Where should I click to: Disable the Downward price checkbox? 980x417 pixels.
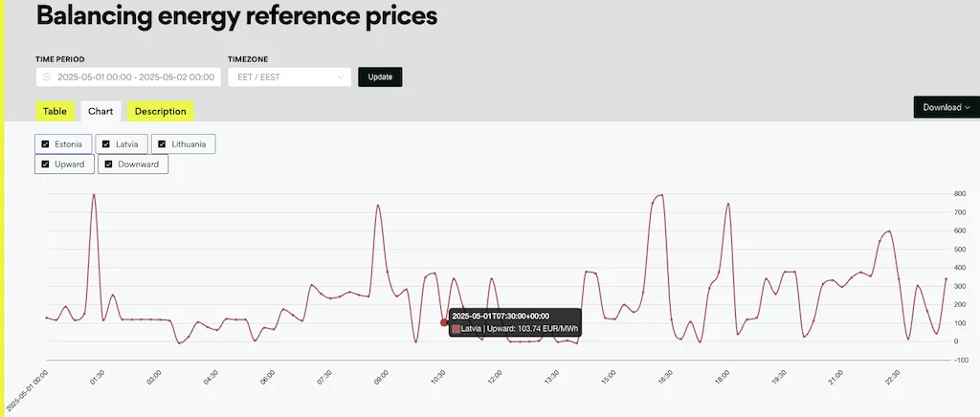(109, 165)
